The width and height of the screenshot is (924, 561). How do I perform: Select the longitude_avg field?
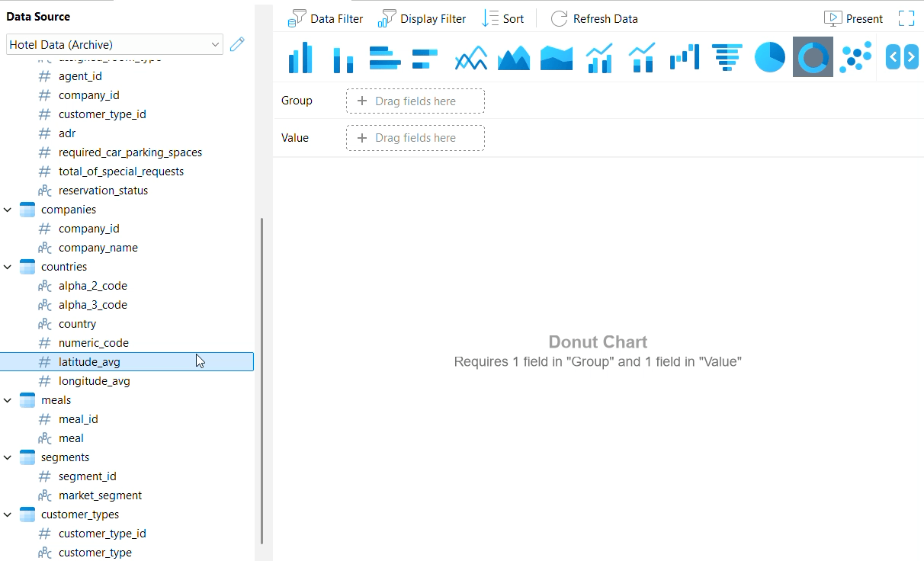coord(95,381)
